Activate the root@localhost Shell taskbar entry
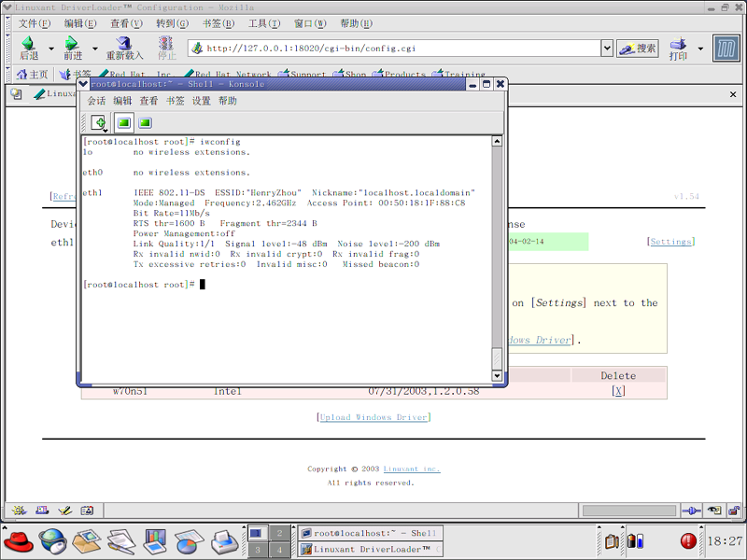Screen dimensions: 747x560 click(371, 533)
